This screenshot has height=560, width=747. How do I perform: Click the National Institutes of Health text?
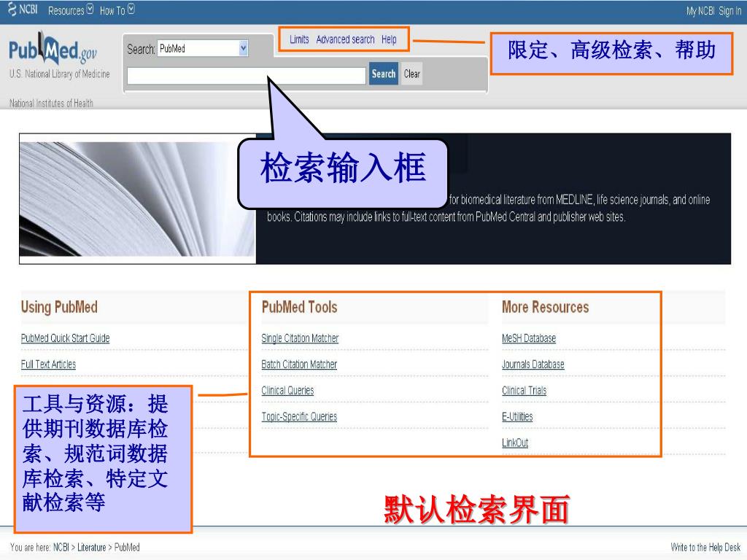pyautogui.click(x=52, y=103)
